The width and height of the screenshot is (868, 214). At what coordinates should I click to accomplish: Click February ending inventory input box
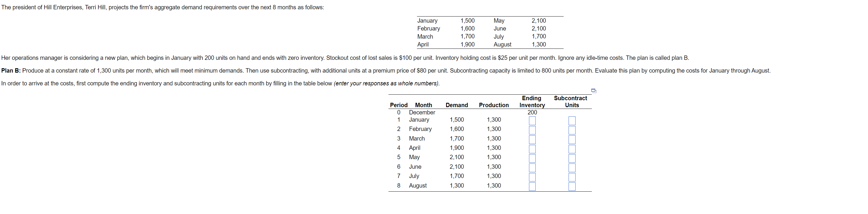point(532,130)
